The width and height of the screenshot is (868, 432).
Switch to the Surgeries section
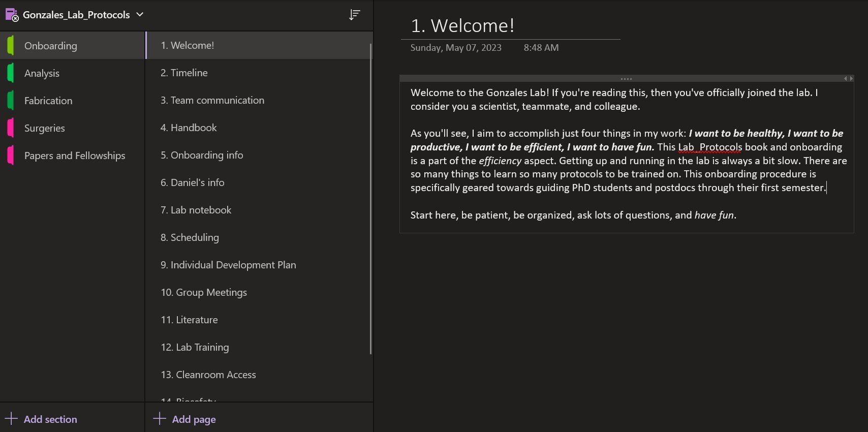pyautogui.click(x=72, y=128)
